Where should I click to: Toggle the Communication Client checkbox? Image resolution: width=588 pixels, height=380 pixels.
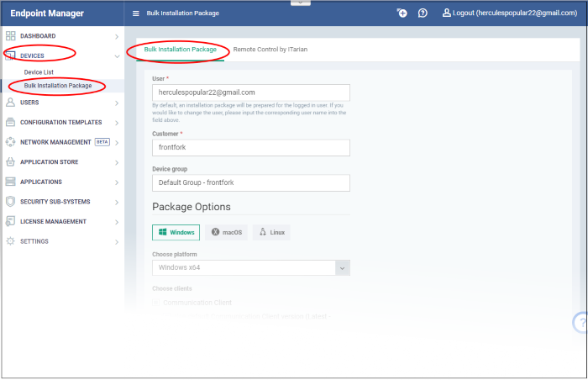pyautogui.click(x=156, y=303)
